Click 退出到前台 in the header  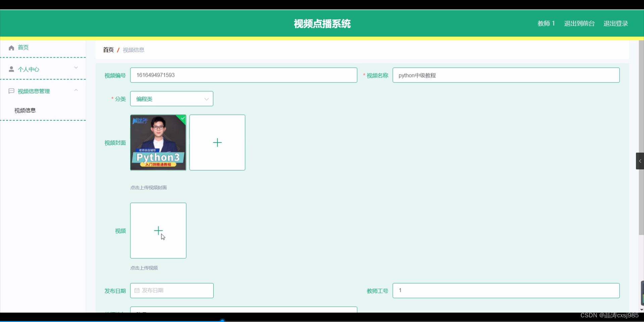pos(579,23)
